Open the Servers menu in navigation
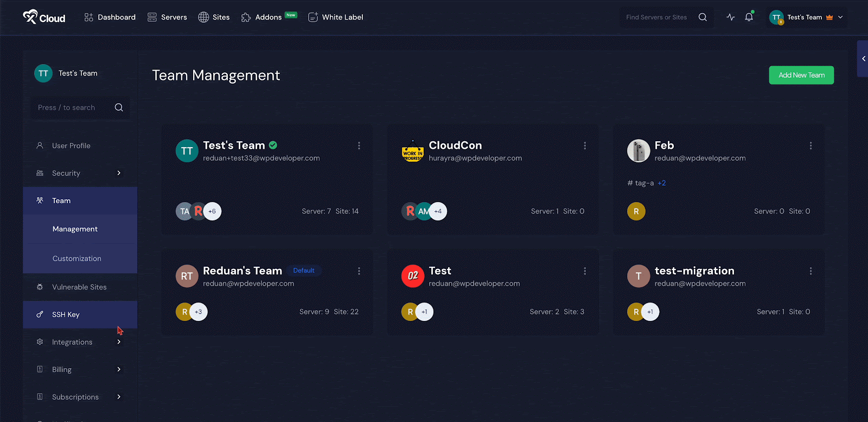Viewport: 868px width, 422px height. click(167, 17)
